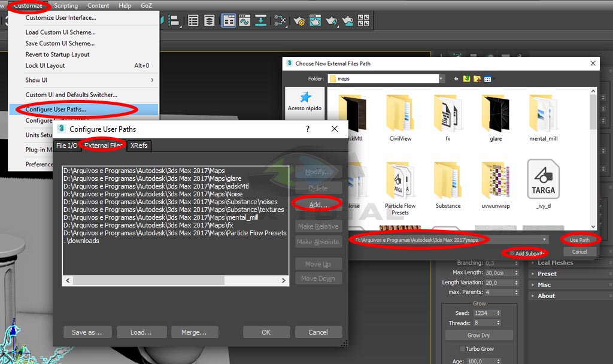Click the create new folder icon

click(x=477, y=79)
